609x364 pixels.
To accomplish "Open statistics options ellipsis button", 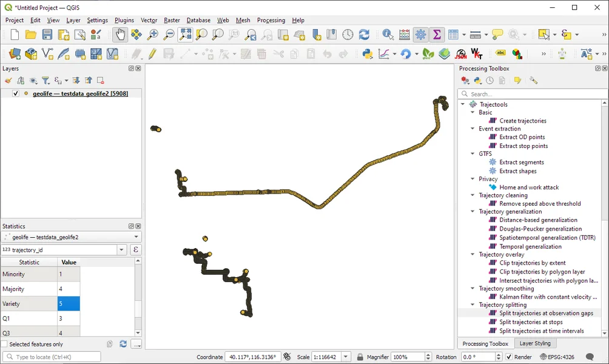I will 136,344.
